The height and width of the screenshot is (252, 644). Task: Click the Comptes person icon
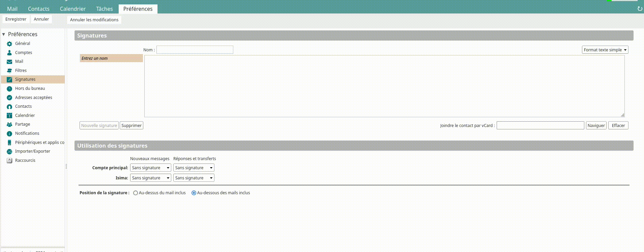(x=9, y=53)
